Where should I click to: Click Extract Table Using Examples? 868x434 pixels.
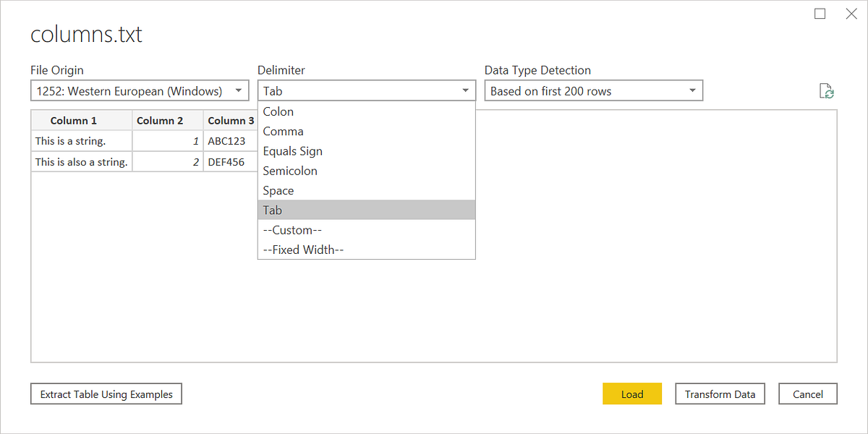pos(106,393)
